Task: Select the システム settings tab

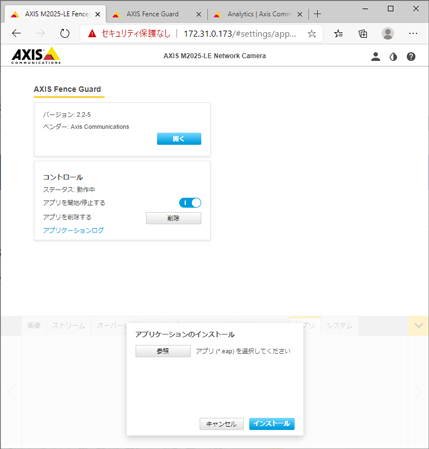Action: pos(339,326)
